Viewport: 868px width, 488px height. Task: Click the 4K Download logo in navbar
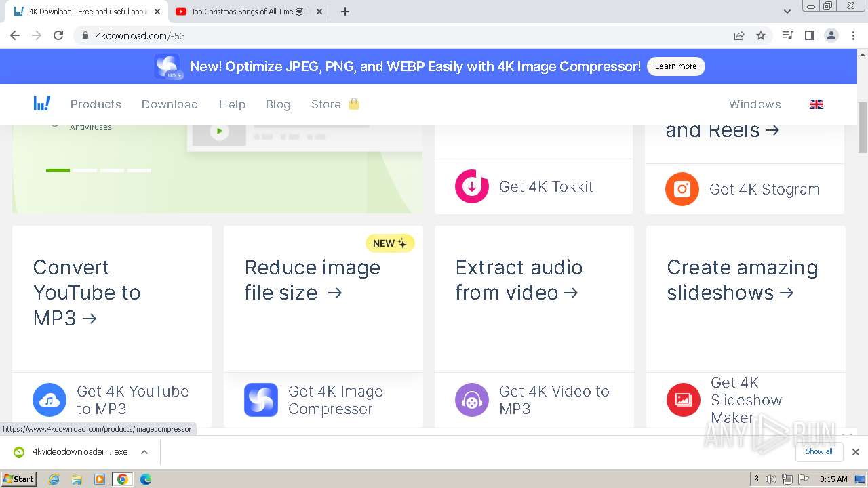click(42, 104)
